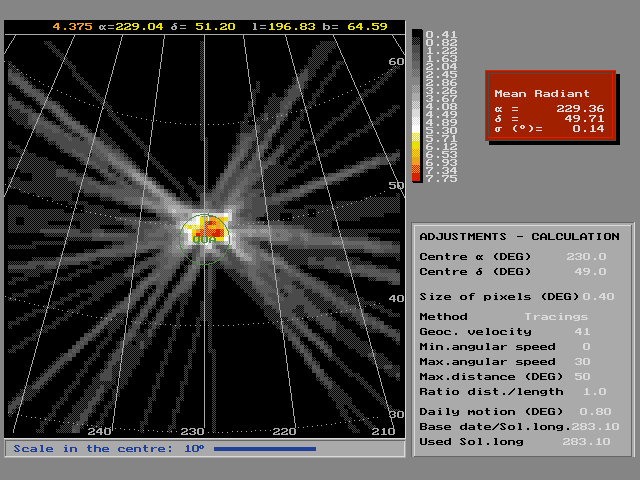Viewport: 640px width, 480px height.
Task: Click the 7.75 red color scale entry
Action: (441, 179)
